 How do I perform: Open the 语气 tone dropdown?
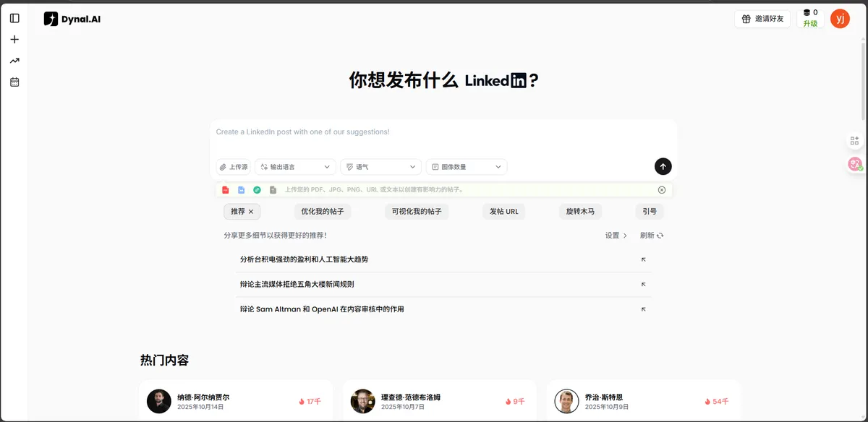pos(380,166)
